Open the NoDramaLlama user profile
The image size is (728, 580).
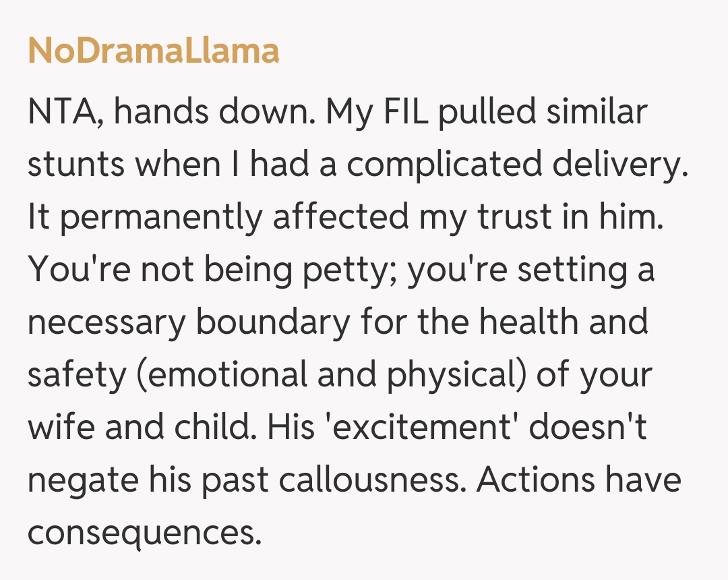[x=154, y=51]
